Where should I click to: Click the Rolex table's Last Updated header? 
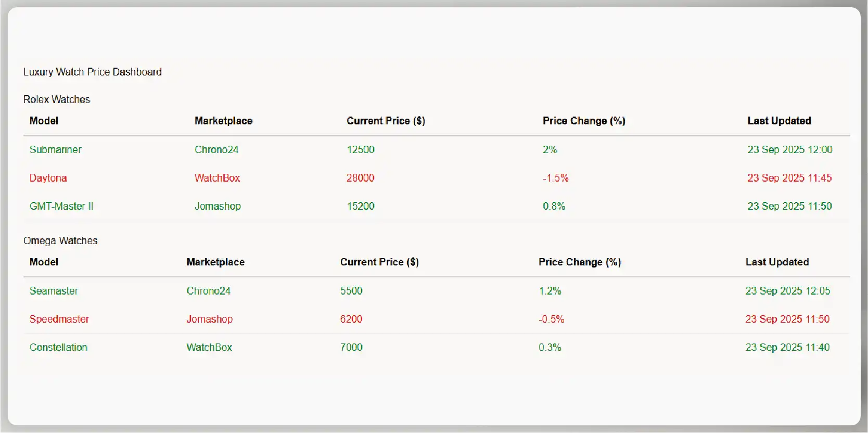coord(779,121)
